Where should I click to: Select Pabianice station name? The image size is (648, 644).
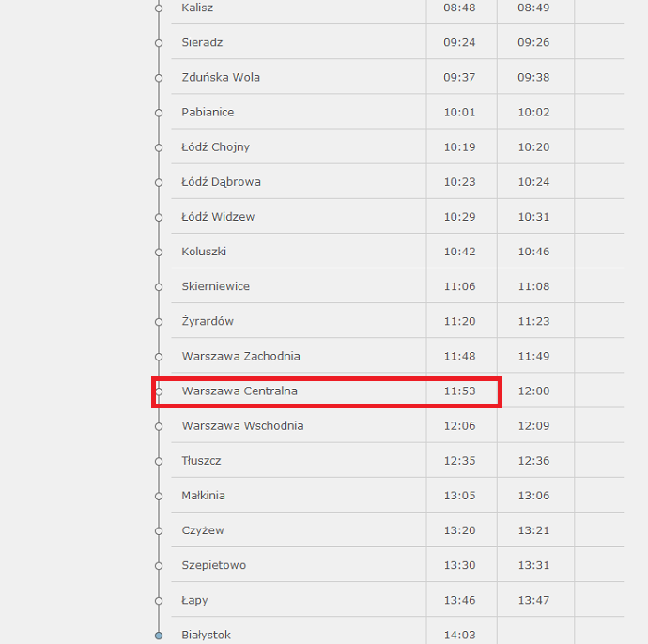coord(208,112)
